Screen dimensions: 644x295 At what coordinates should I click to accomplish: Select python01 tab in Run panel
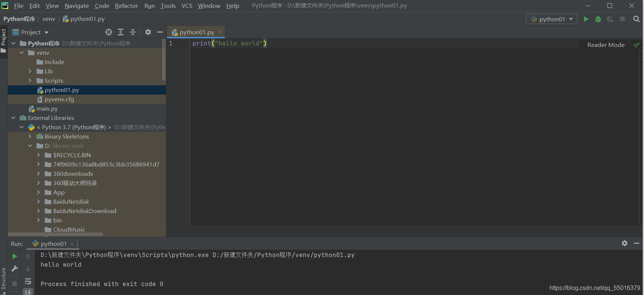[x=54, y=244]
